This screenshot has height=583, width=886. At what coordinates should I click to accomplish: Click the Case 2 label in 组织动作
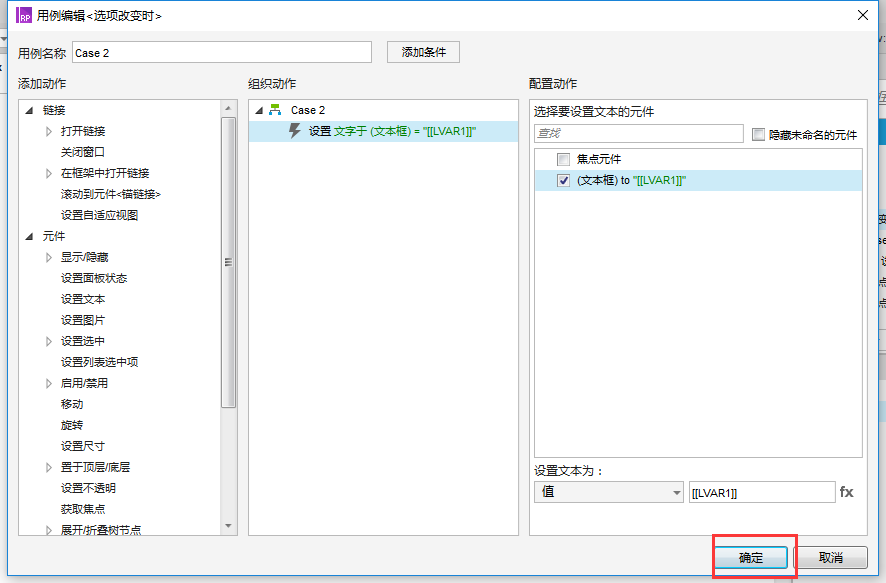[308, 110]
